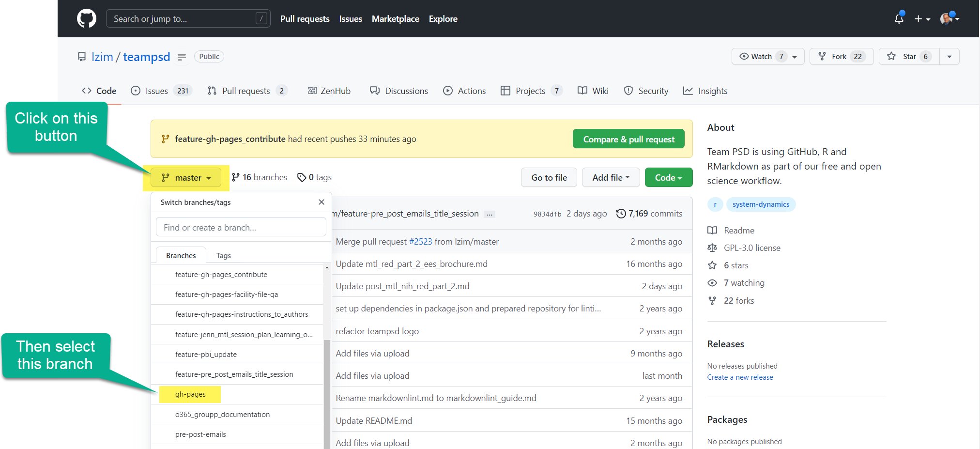Open the Issues tab
The width and height of the screenshot is (980, 449).
[x=162, y=91]
